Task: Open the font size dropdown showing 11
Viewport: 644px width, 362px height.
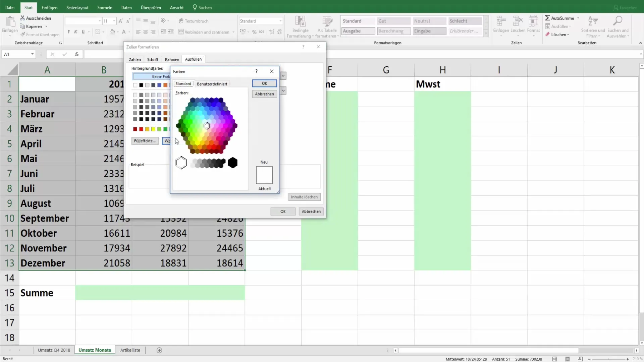Action: point(114,21)
